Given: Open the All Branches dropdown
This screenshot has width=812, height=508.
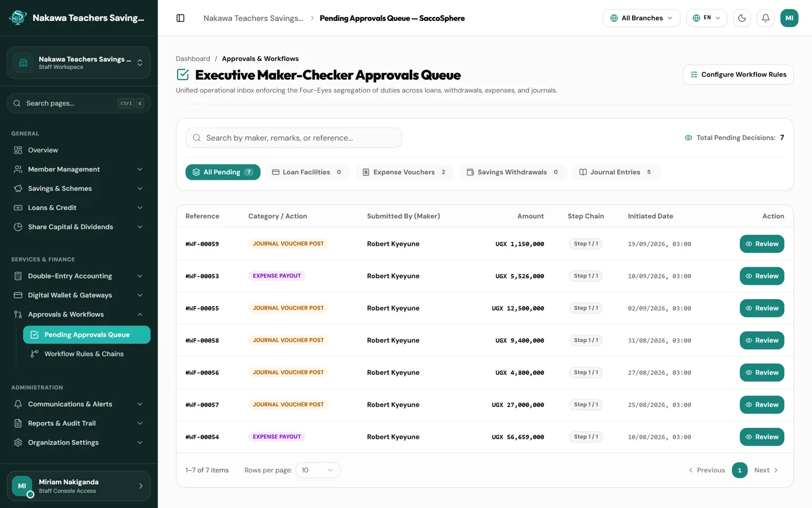Looking at the screenshot, I should [641, 18].
